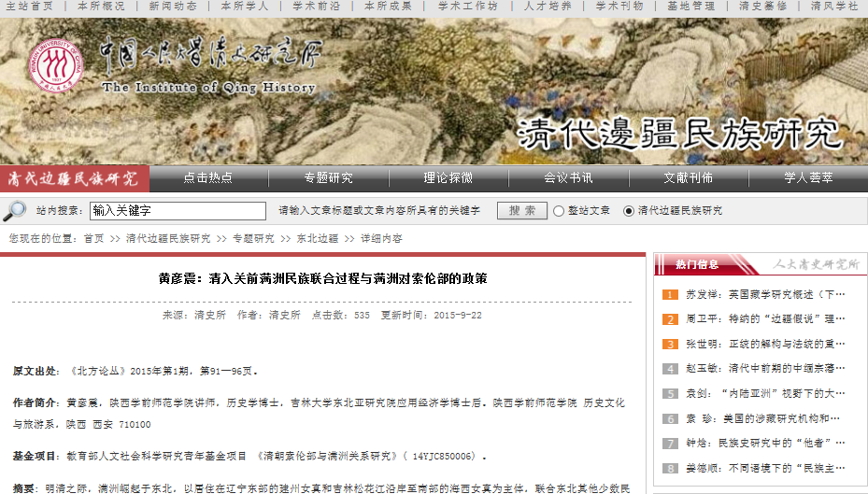Switch to the 点击热点 tab
This screenshot has height=494, width=868.
click(208, 178)
